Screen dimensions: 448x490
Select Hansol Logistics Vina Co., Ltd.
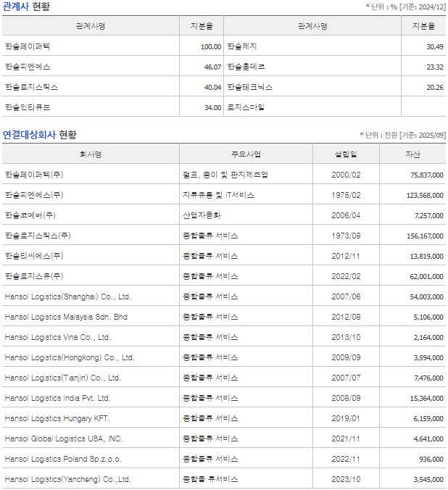pos(58,337)
